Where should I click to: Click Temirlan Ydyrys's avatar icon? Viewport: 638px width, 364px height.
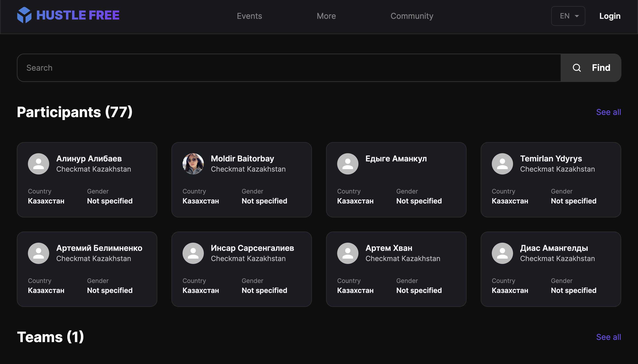click(x=502, y=163)
